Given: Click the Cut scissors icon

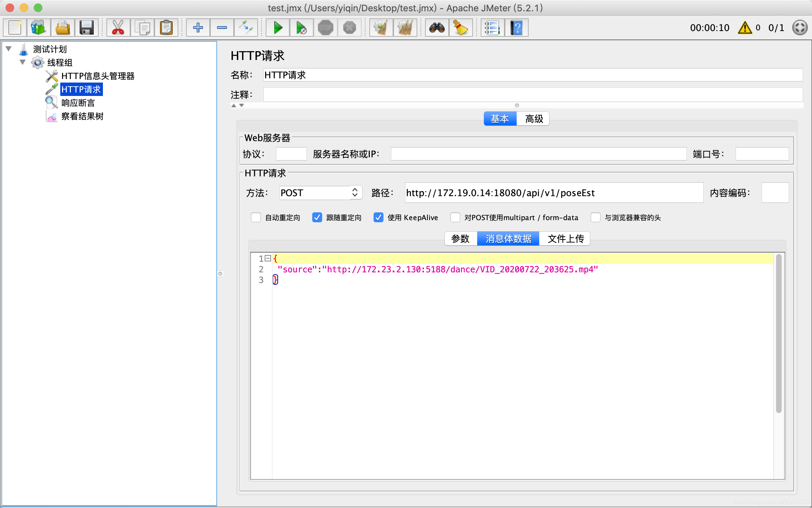Looking at the screenshot, I should (x=118, y=28).
